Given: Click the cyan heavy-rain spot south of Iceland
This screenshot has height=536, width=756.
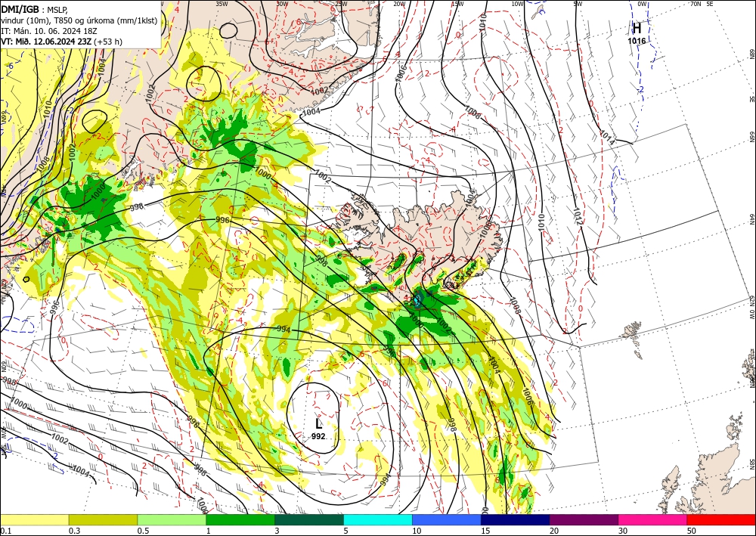Looking at the screenshot, I should click(x=417, y=302).
